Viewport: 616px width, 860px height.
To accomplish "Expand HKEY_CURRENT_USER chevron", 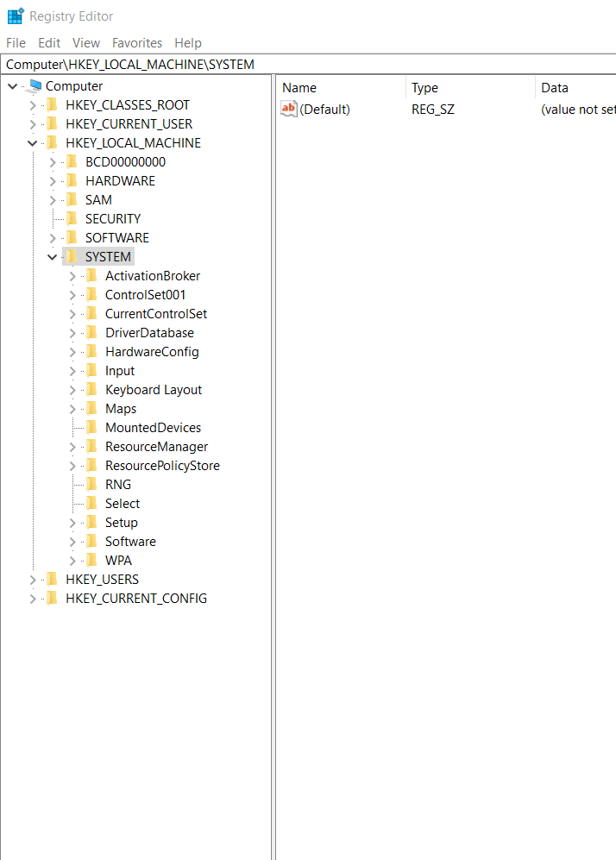I will click(x=33, y=124).
